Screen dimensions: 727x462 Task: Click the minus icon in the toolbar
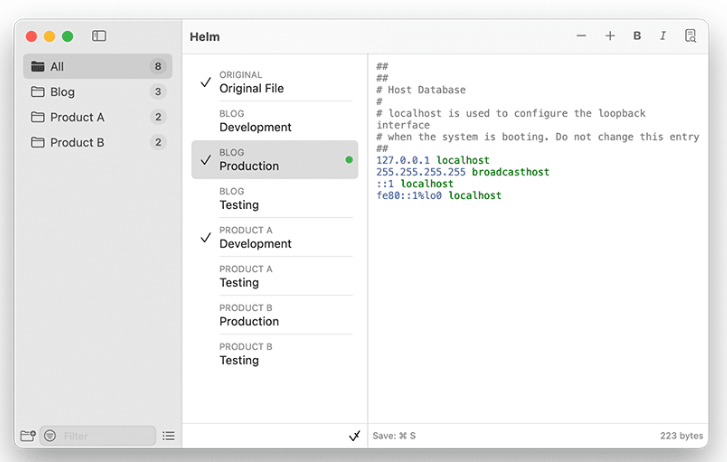tap(581, 36)
